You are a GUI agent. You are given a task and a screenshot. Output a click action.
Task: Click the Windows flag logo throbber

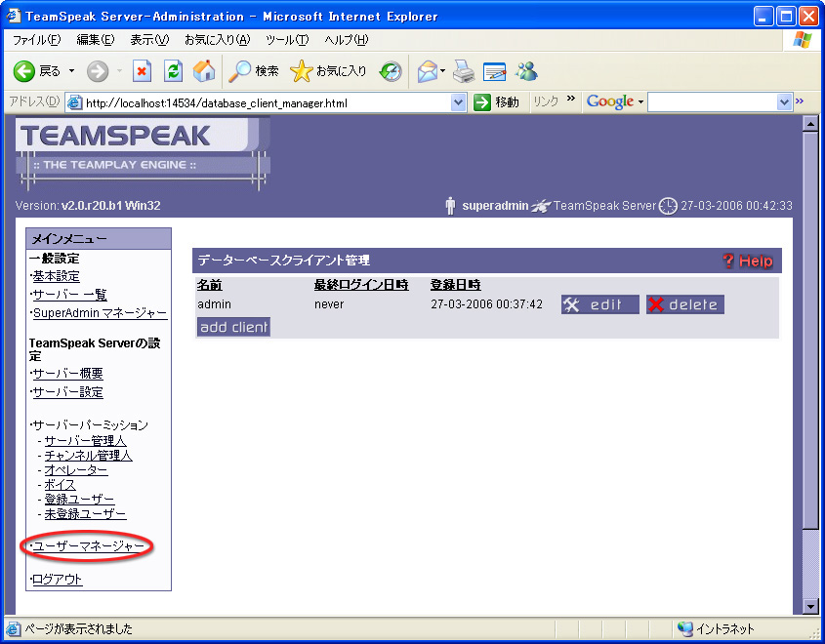point(802,39)
